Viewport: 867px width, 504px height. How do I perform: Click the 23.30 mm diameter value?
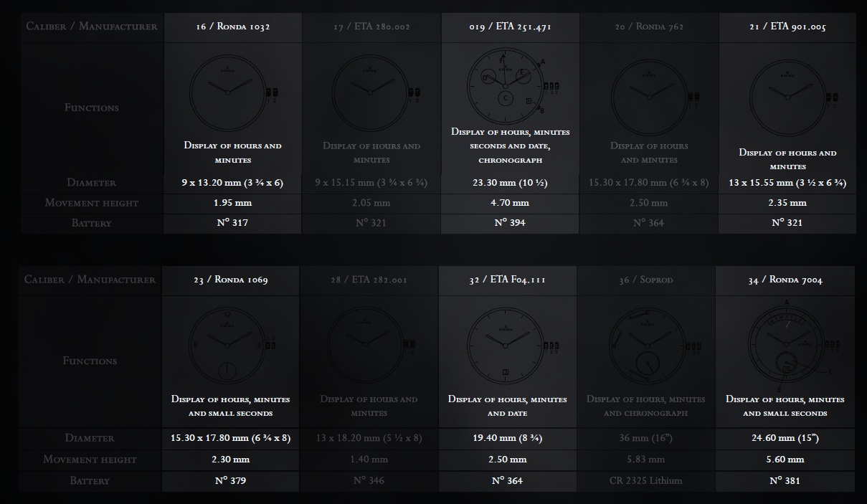point(510,183)
